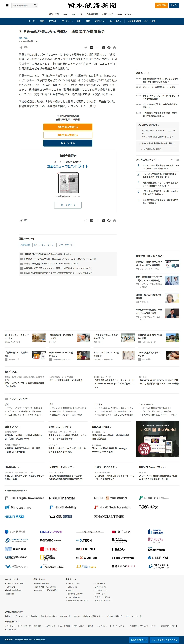The image size is (184, 644).
Task: Click the note share icon above the article
Action: 97,47
